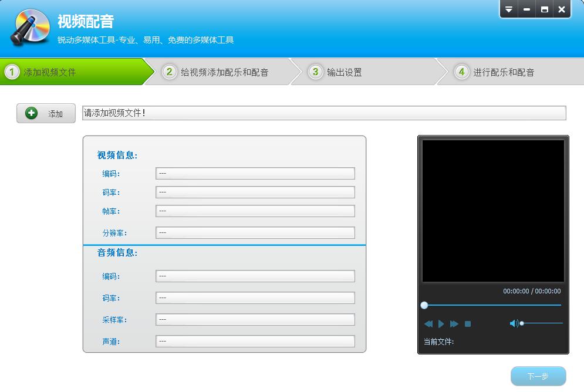Image resolution: width=584 pixels, height=392 pixels.
Task: Click the audio 码率 field under 音频信息
Action: [255, 298]
